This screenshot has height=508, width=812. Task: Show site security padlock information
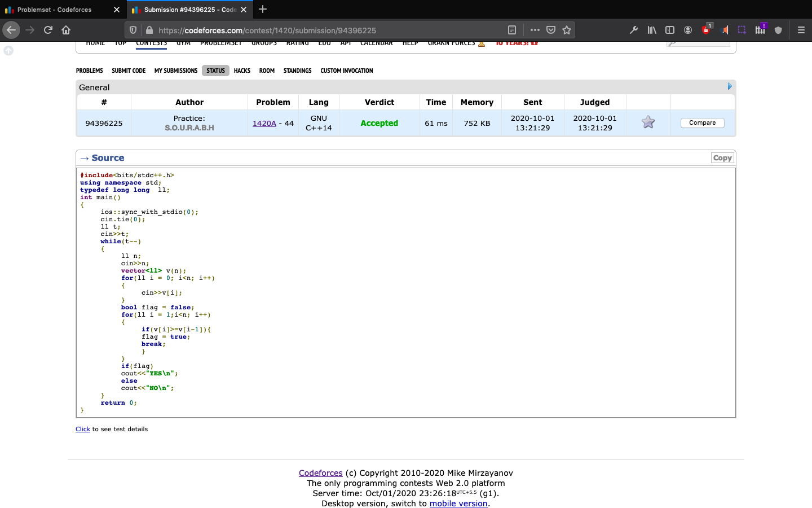(149, 30)
